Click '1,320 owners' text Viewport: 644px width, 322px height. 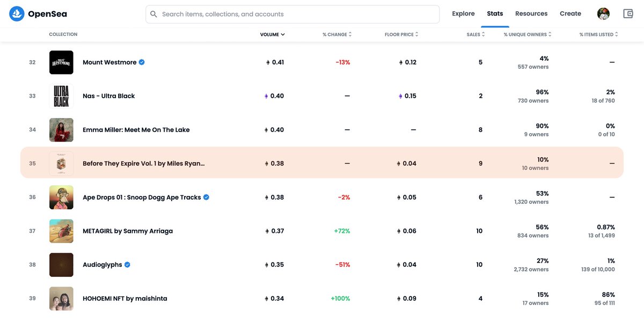pos(531,202)
